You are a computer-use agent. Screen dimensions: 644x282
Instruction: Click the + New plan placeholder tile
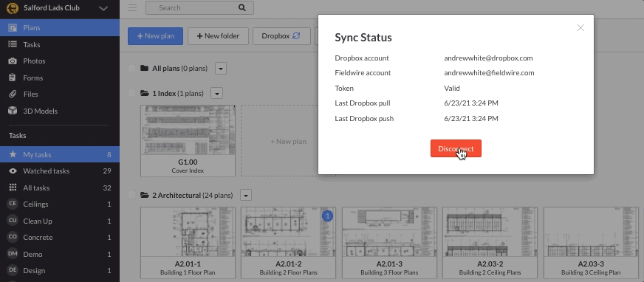point(288,141)
